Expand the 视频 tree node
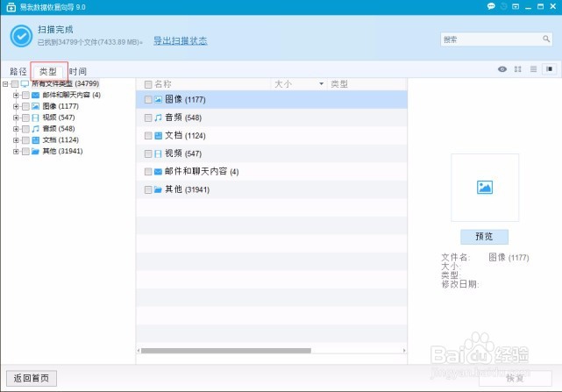 pyautogui.click(x=16, y=118)
